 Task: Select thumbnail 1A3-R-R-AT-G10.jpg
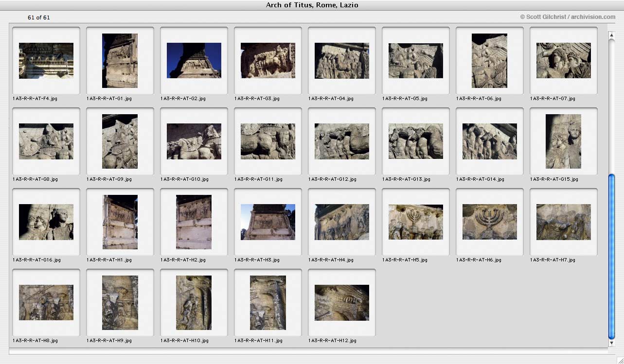click(194, 141)
